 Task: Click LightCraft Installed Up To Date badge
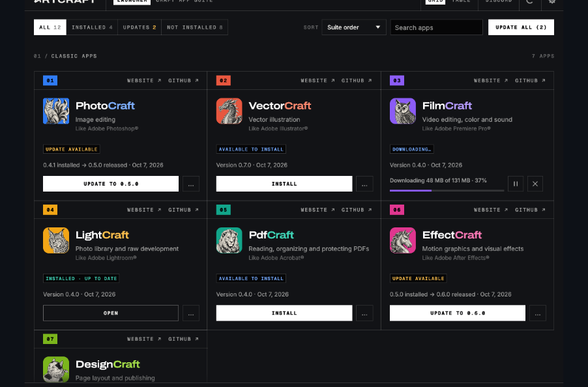click(x=81, y=278)
